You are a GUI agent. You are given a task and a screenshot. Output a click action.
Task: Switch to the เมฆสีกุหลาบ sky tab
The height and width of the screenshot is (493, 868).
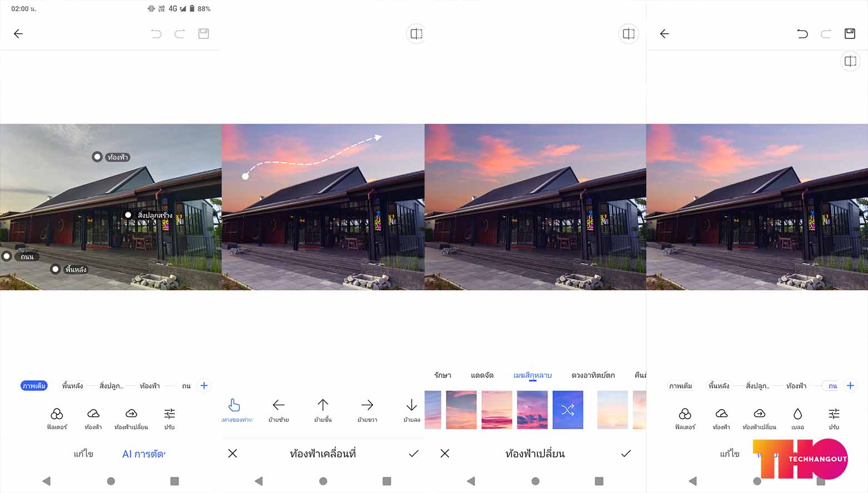tap(532, 376)
